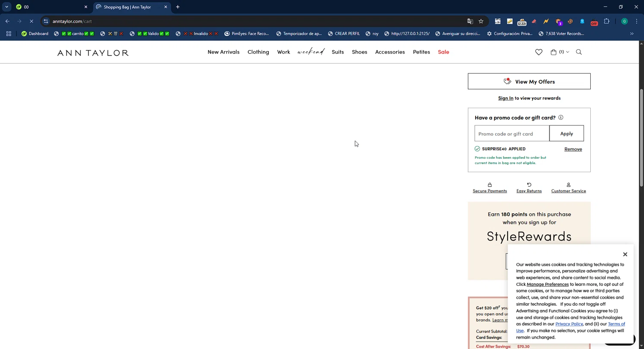The height and width of the screenshot is (349, 644).
Task: Open the Accessories menu
Action: click(x=390, y=52)
